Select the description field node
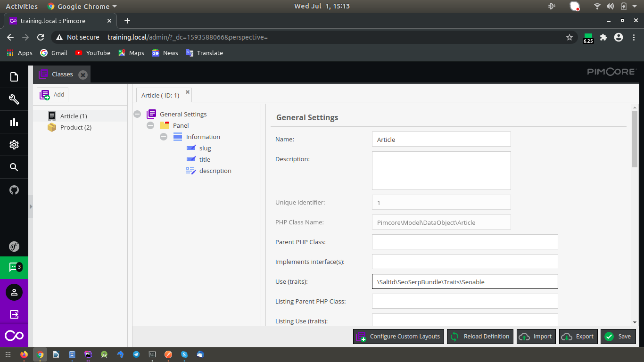 pyautogui.click(x=215, y=171)
